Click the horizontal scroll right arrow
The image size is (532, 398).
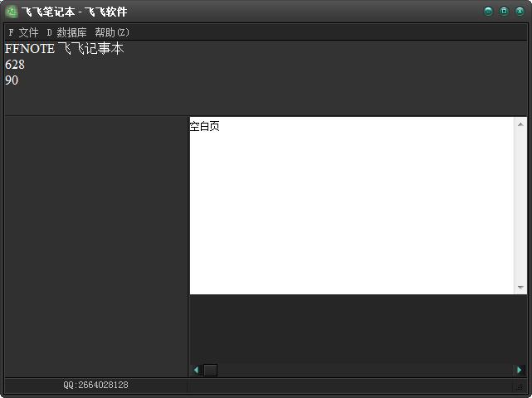[x=519, y=370]
